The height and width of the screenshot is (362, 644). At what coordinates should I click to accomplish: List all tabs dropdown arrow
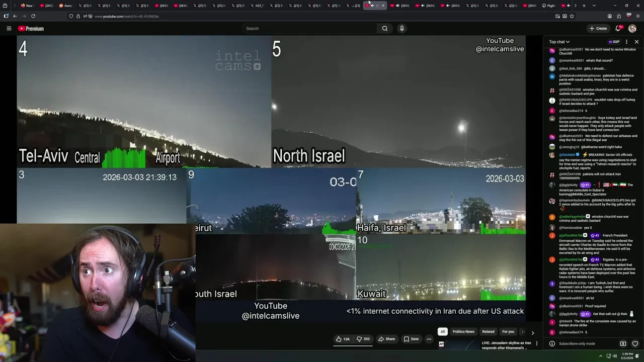click(594, 6)
